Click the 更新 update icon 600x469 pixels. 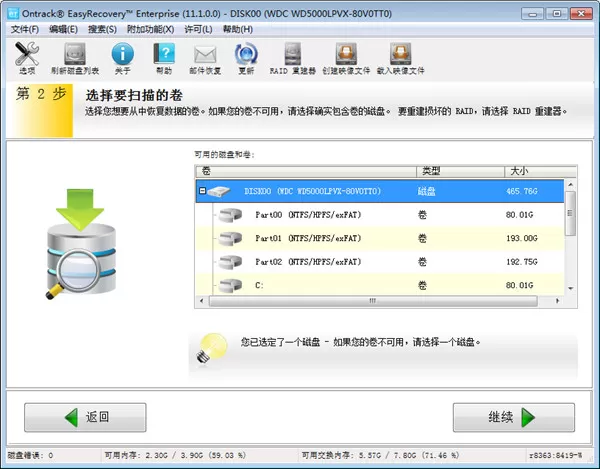click(x=246, y=54)
